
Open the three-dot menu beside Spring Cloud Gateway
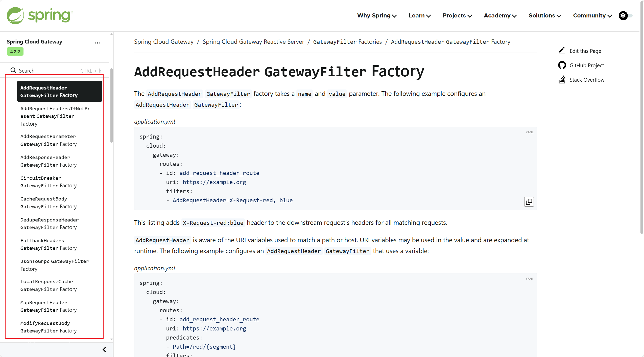click(97, 43)
